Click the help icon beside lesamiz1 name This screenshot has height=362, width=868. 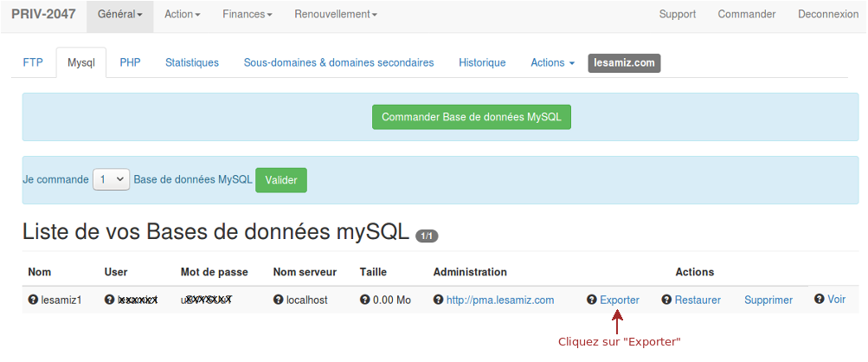(x=33, y=300)
